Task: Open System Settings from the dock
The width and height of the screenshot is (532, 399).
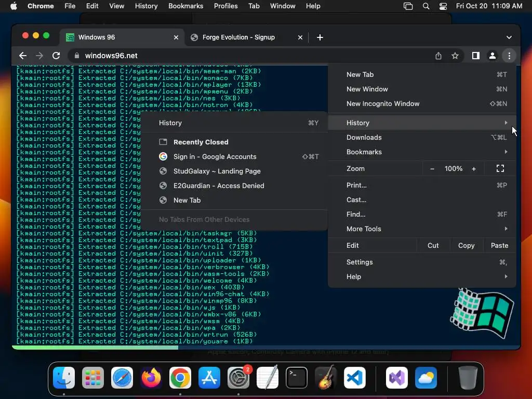Action: 238,378
